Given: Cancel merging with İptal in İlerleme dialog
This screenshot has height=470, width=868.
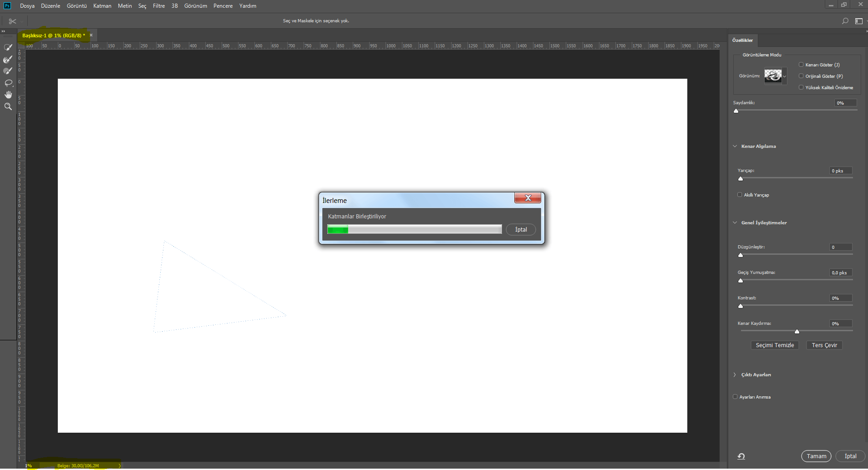Looking at the screenshot, I should 521,230.
